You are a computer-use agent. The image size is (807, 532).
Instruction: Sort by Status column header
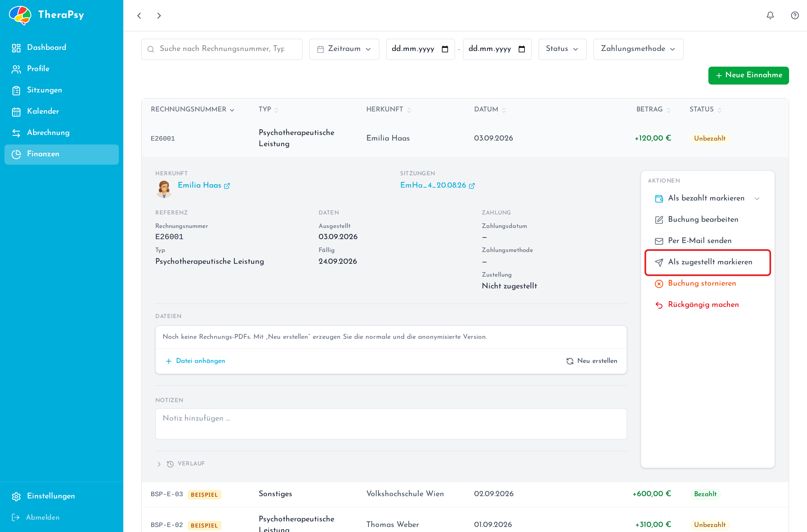tap(705, 109)
